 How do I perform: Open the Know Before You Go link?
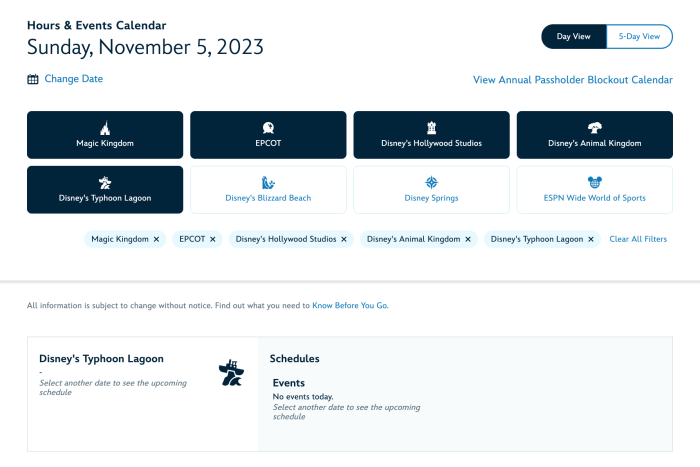pos(350,305)
